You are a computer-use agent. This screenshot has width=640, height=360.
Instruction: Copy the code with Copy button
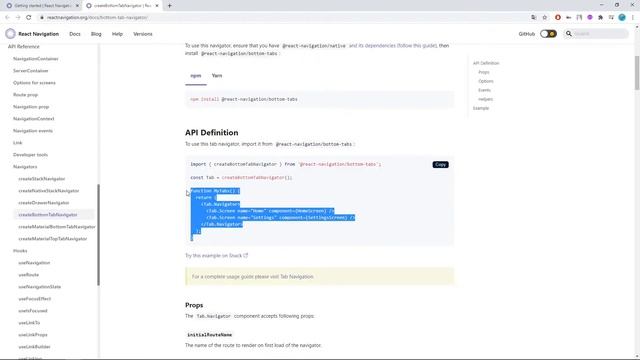[x=440, y=164]
